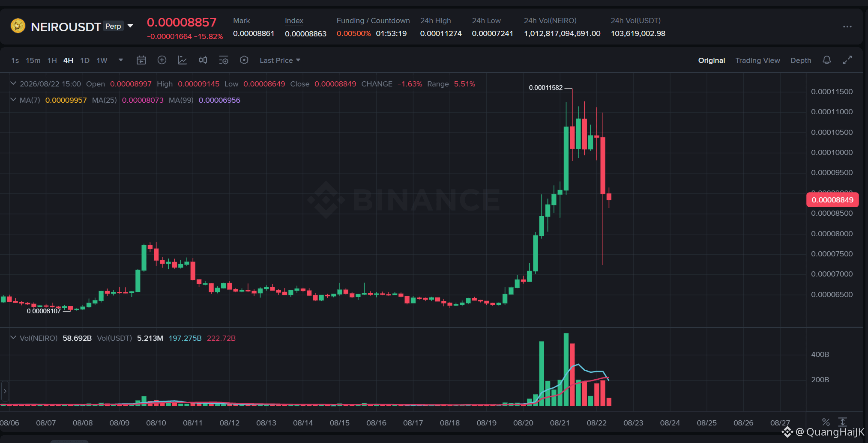The width and height of the screenshot is (868, 443).
Task: Click the last price 0.00008857
Action: (x=182, y=22)
